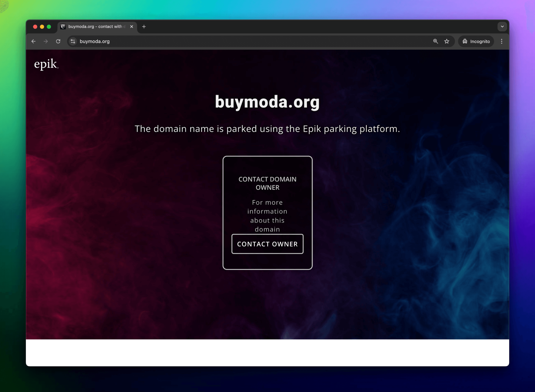
Task: Open Chrome's three-dot menu
Action: (x=502, y=41)
